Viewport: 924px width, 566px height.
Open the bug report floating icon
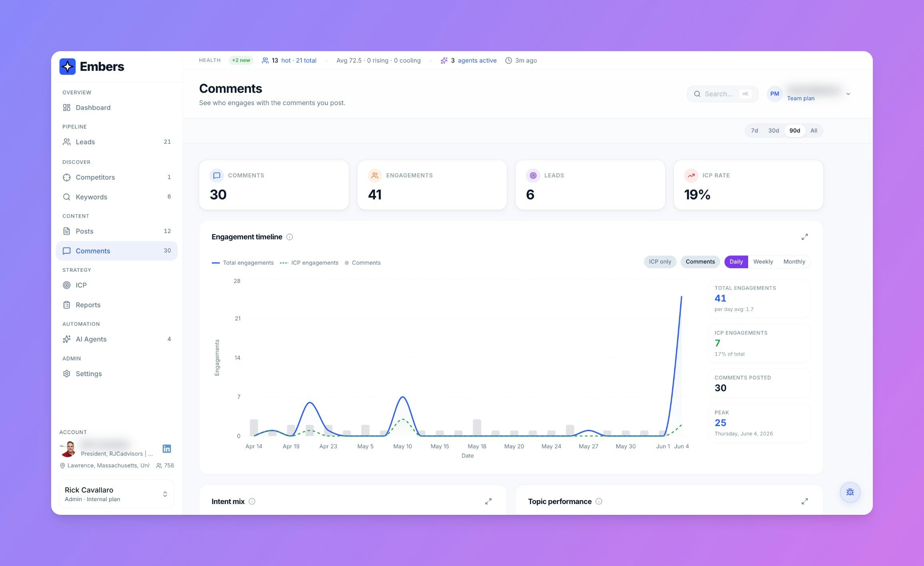(850, 492)
